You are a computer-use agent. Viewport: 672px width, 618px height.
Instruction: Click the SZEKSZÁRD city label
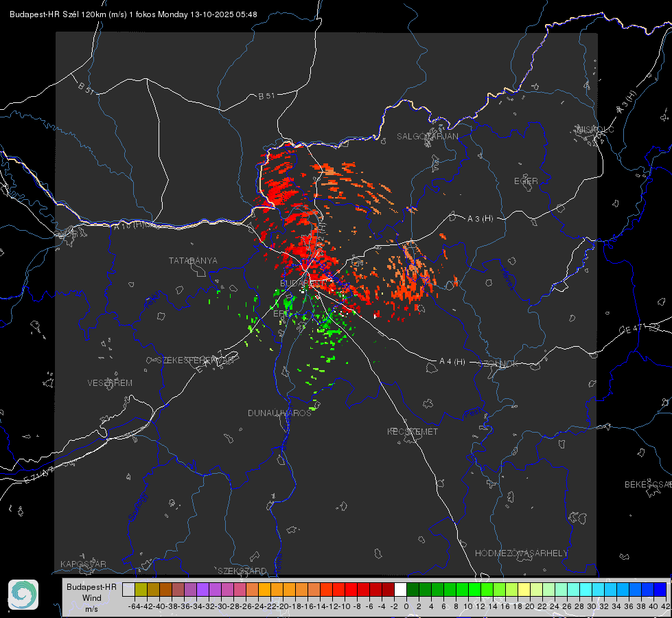(242, 571)
